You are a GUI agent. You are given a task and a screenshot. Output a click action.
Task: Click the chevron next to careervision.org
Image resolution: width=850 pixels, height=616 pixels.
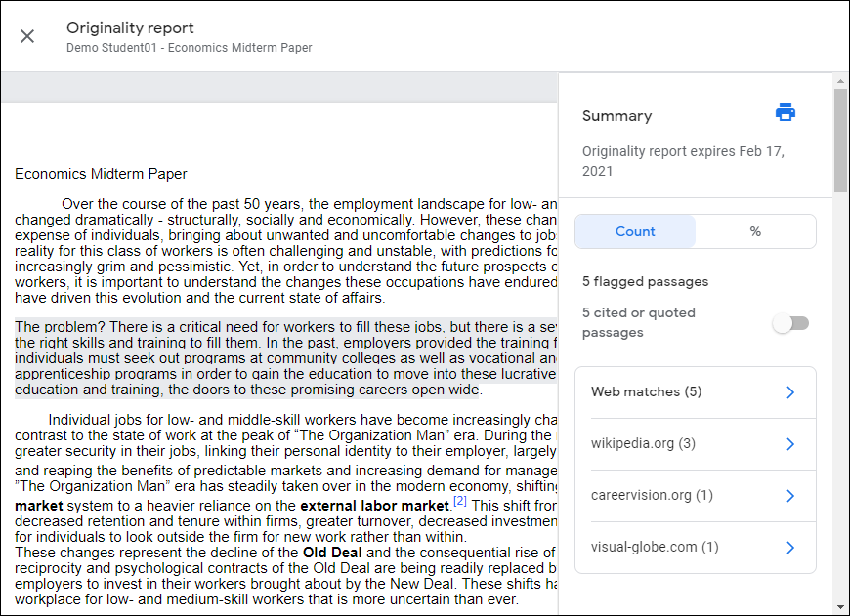(790, 495)
